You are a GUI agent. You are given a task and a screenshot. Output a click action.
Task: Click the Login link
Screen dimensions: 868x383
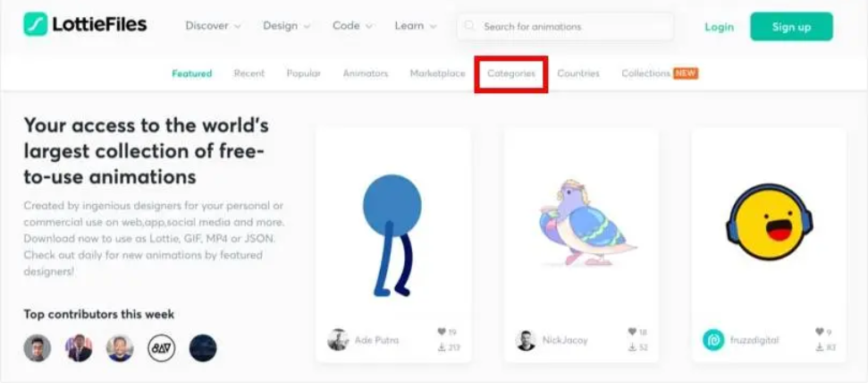(x=719, y=27)
